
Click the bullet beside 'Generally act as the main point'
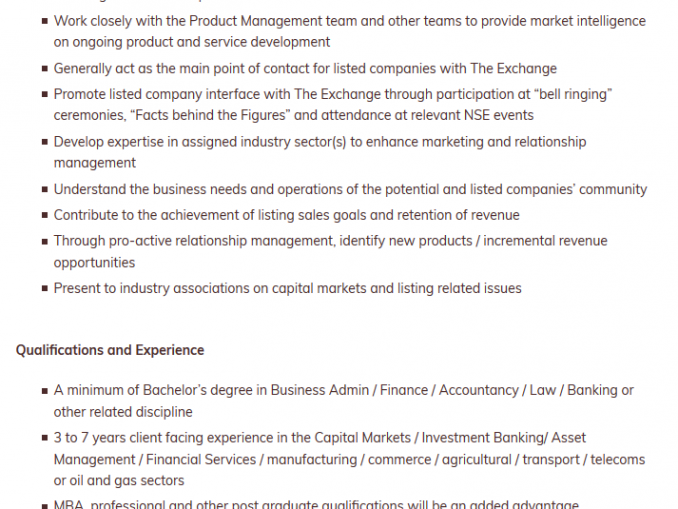coord(45,68)
